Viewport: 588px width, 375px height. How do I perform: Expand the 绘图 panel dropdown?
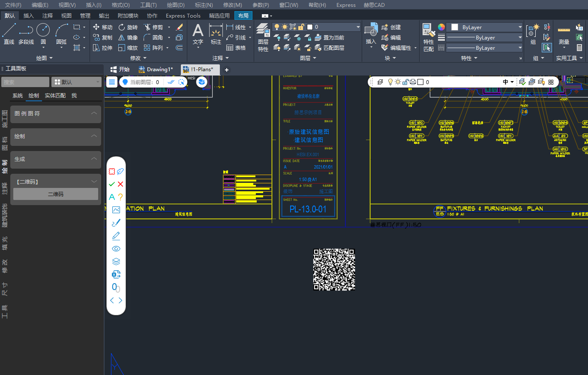click(45, 57)
